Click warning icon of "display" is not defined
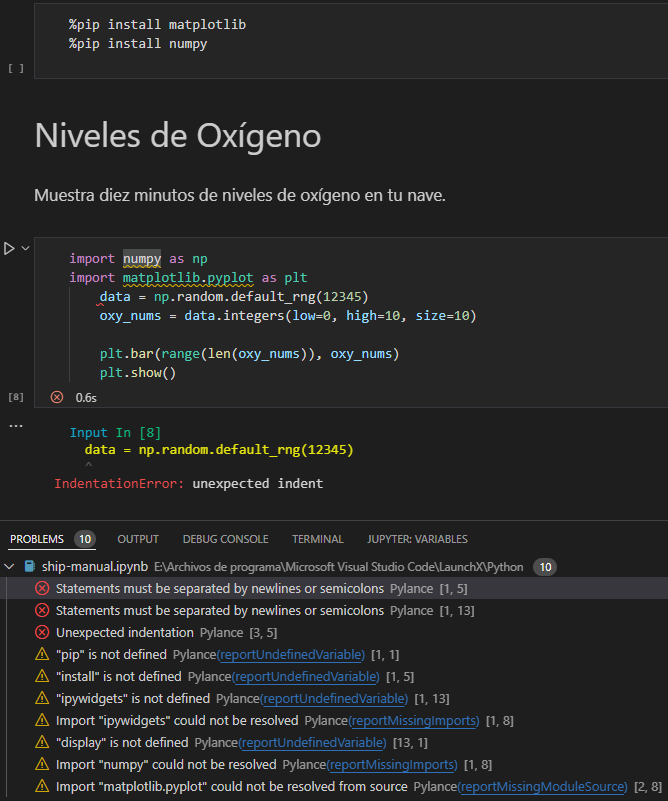This screenshot has height=801, width=668. click(42, 742)
